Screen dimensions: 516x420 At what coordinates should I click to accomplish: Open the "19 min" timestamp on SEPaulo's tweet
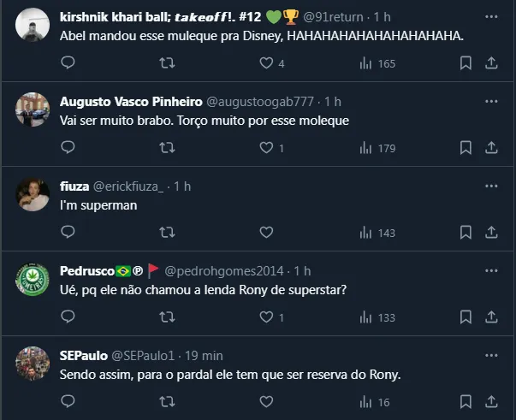click(x=205, y=356)
